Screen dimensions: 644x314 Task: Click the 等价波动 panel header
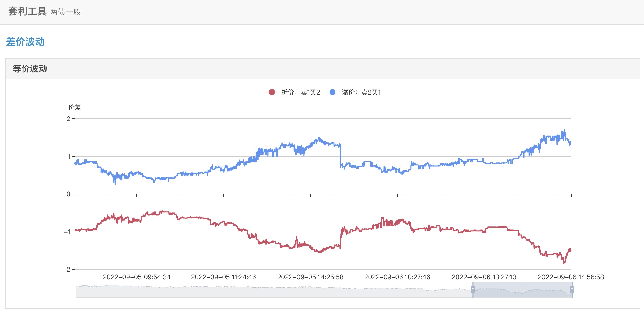click(x=30, y=69)
